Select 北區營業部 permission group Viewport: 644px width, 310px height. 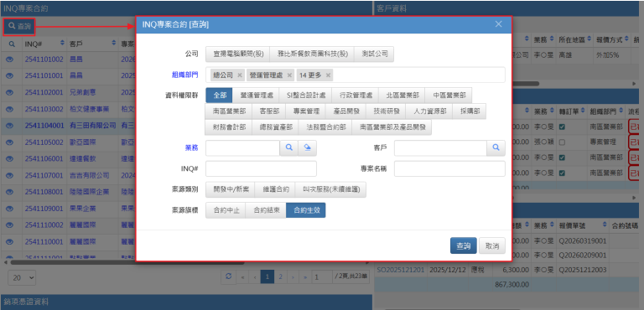[x=402, y=96]
